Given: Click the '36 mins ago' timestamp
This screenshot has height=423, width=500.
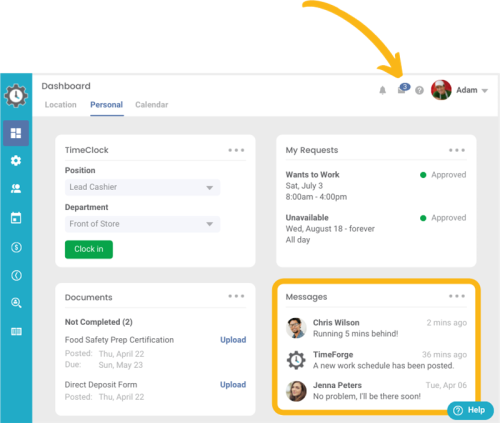Looking at the screenshot, I should [444, 355].
